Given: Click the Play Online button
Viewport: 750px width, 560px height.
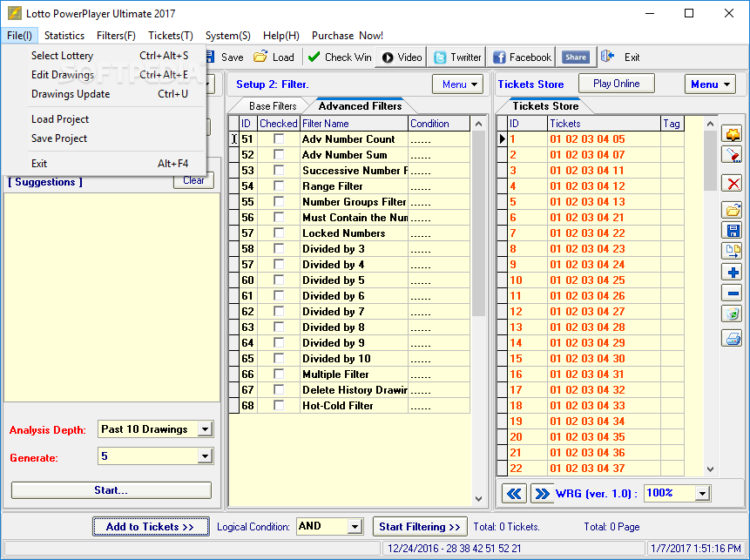Looking at the screenshot, I should (616, 84).
